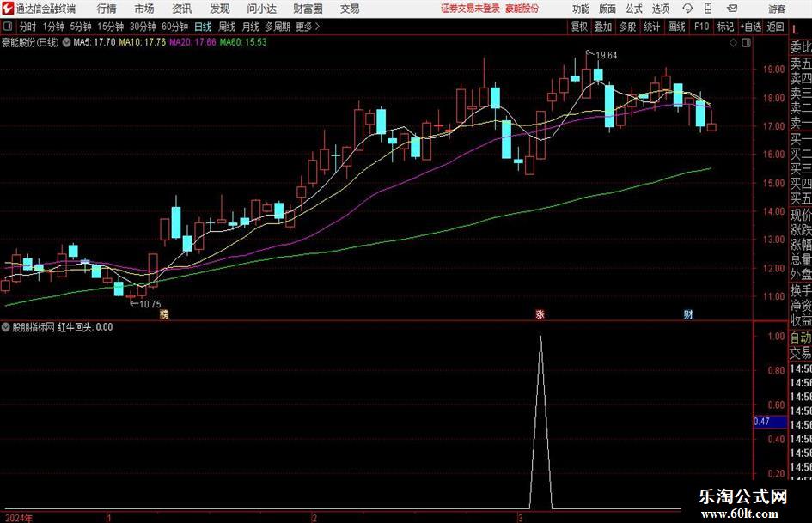This screenshot has width=812, height=523.
Task: Click the 证券交易未登录 login link
Action: tap(470, 9)
